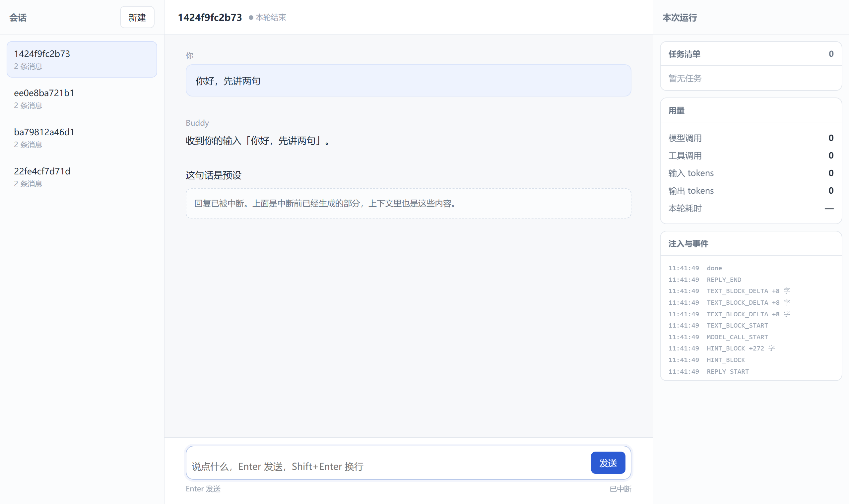Click the 本轮结束 status indicator
This screenshot has height=504, width=849.
[268, 17]
